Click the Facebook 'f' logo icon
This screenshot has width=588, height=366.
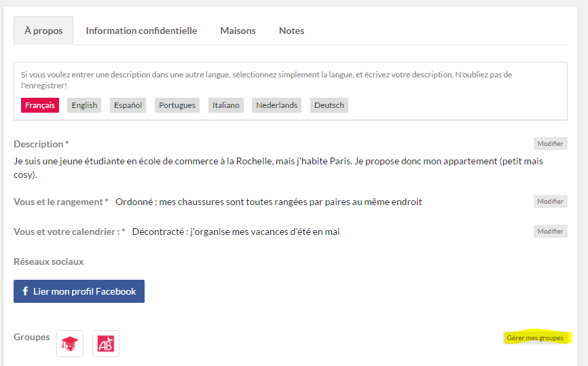tap(26, 291)
